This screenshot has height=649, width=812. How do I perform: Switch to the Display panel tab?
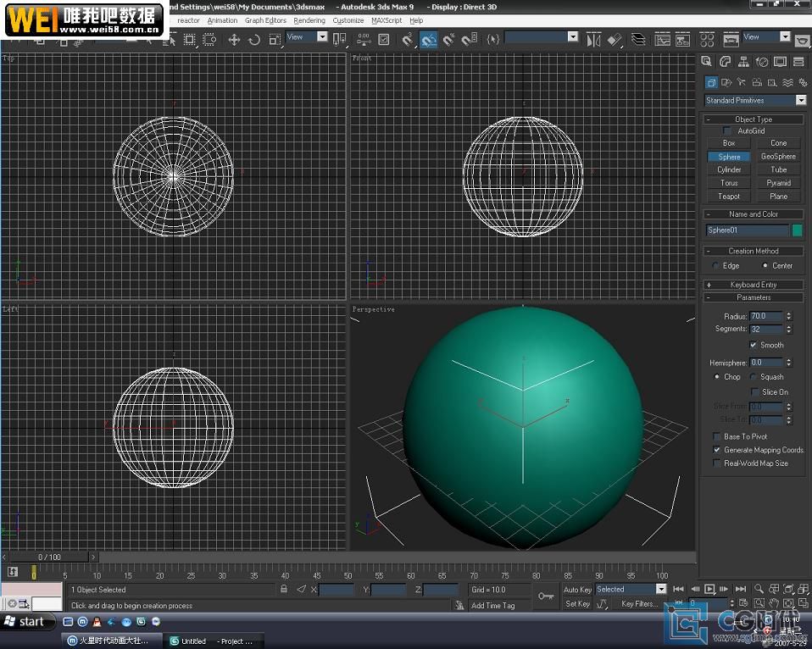click(x=780, y=62)
